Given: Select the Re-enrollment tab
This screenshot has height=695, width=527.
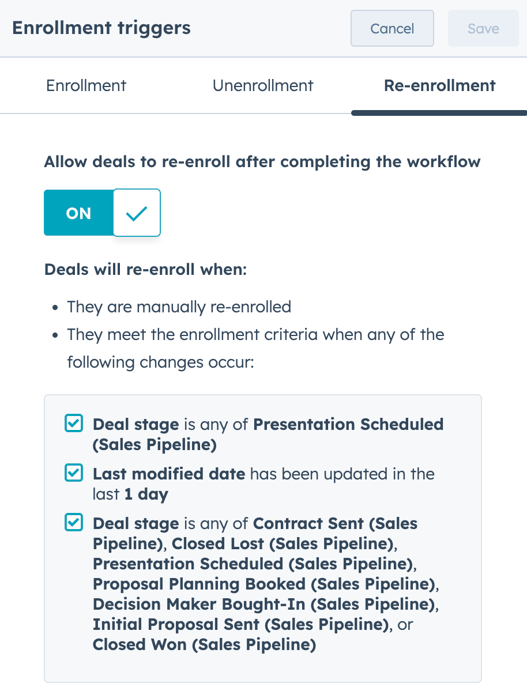Looking at the screenshot, I should 440,86.
